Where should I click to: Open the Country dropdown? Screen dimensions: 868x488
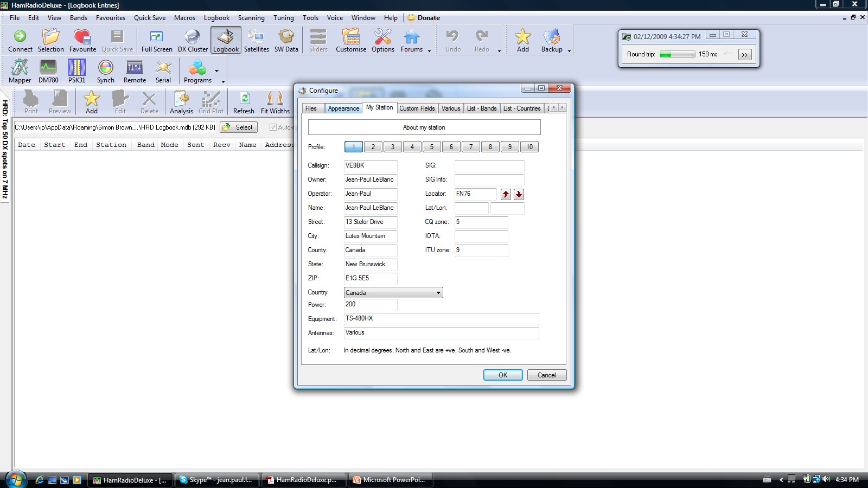393,293
